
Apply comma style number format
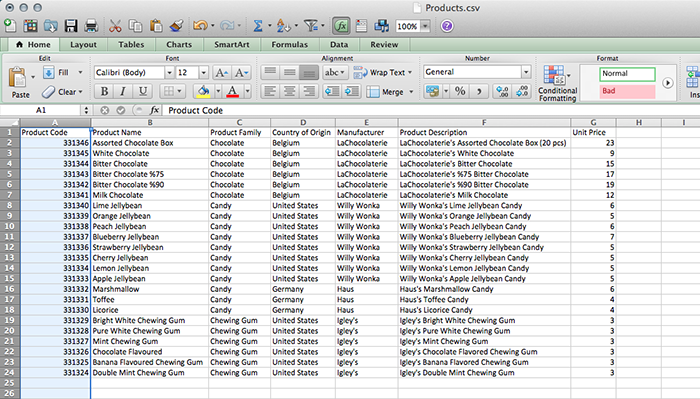click(479, 91)
